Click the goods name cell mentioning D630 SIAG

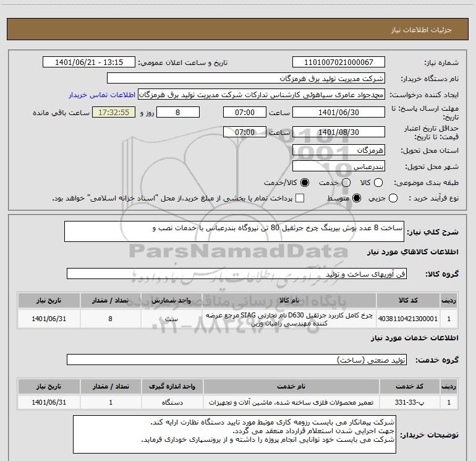(289, 319)
